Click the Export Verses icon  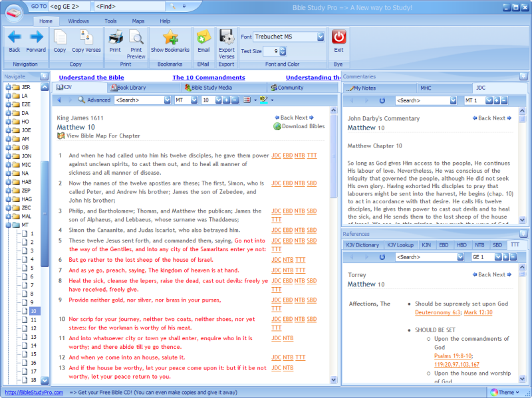point(226,41)
